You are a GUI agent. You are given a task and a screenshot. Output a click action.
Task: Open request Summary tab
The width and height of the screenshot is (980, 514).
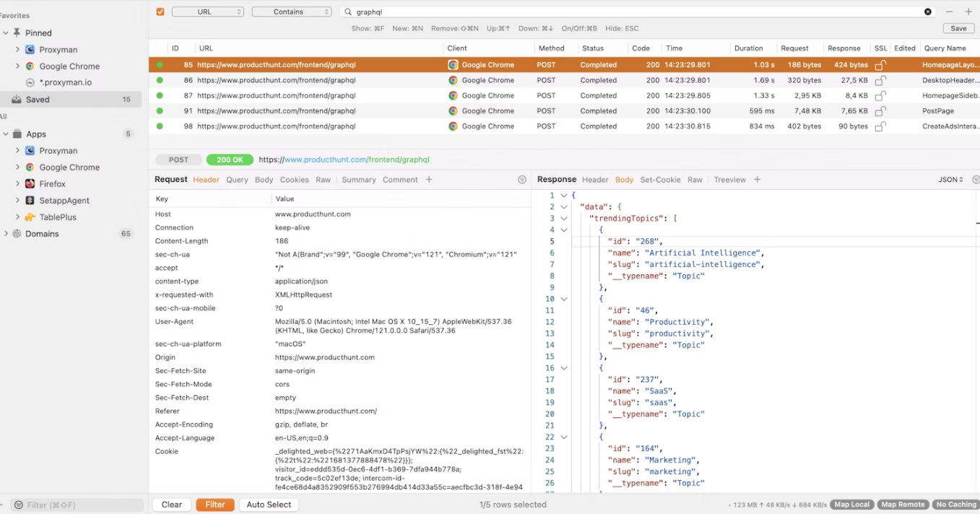(359, 180)
